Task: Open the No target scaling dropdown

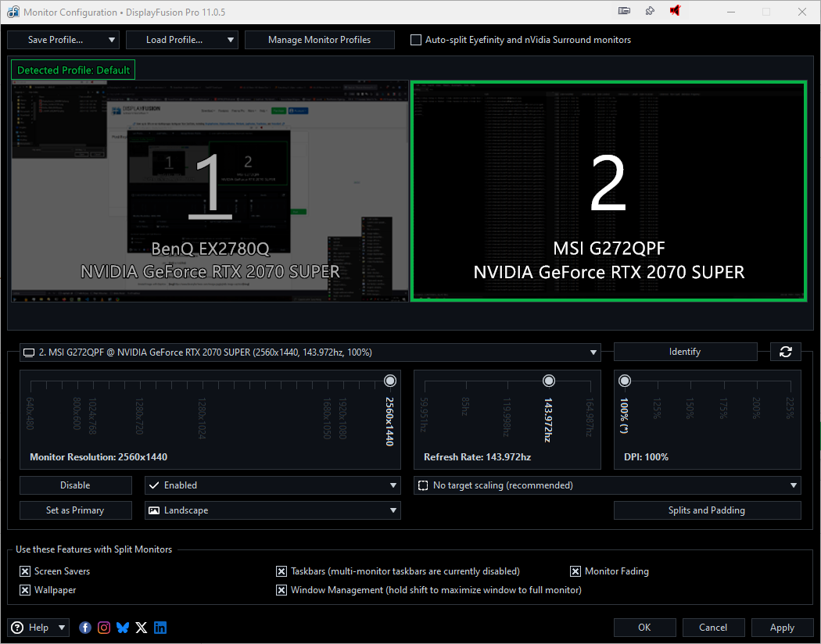Action: (x=607, y=485)
